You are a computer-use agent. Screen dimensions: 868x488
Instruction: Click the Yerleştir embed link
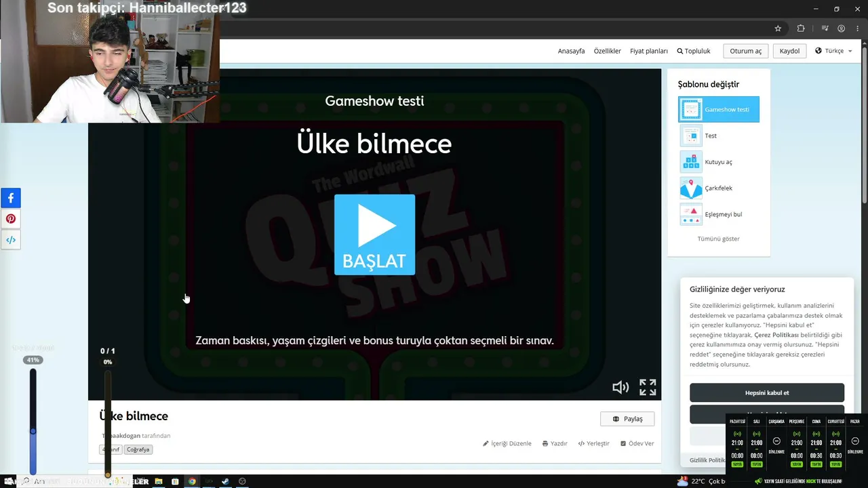(x=593, y=443)
